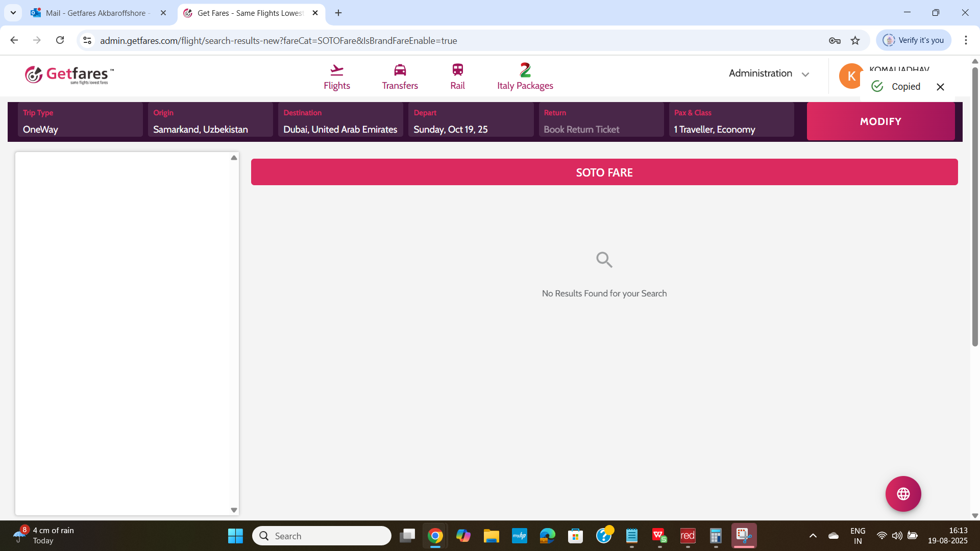Open the Transfers car icon
The height and width of the screenshot is (551, 980).
[400, 70]
